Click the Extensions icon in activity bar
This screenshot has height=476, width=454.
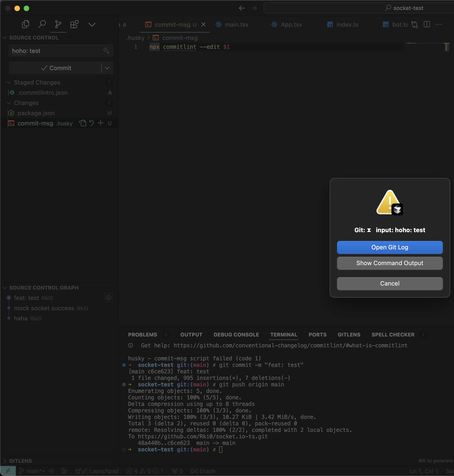click(74, 24)
